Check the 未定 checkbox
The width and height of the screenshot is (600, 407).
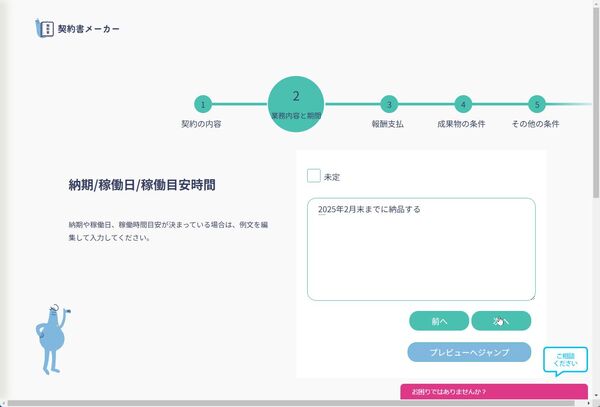click(314, 176)
